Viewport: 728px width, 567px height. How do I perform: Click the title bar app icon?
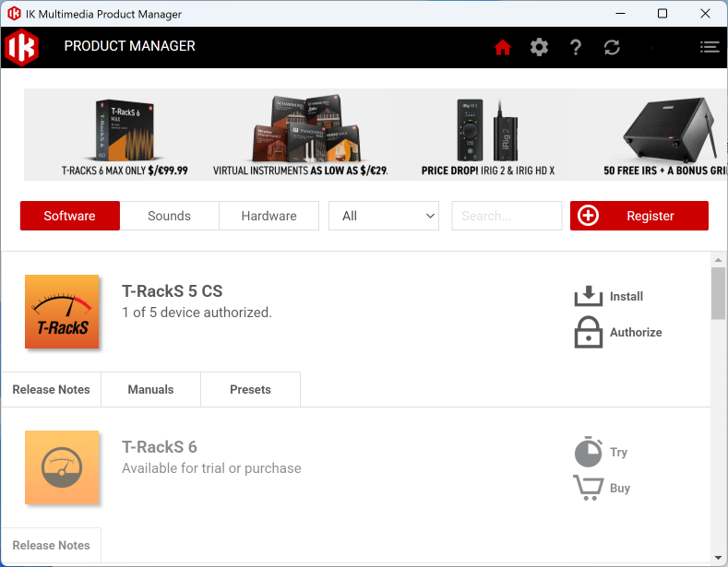(x=14, y=14)
